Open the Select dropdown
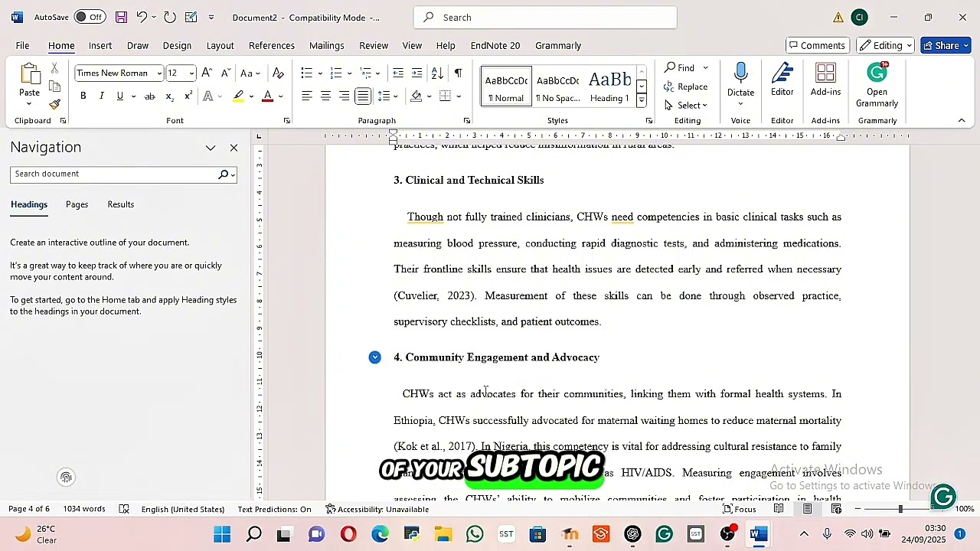The image size is (980, 551). point(686,105)
